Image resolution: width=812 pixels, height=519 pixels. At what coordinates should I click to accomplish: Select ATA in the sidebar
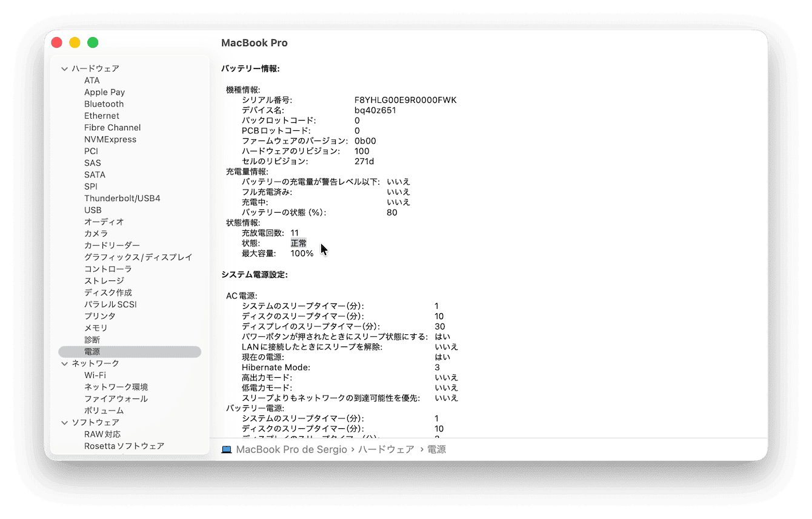tap(92, 81)
